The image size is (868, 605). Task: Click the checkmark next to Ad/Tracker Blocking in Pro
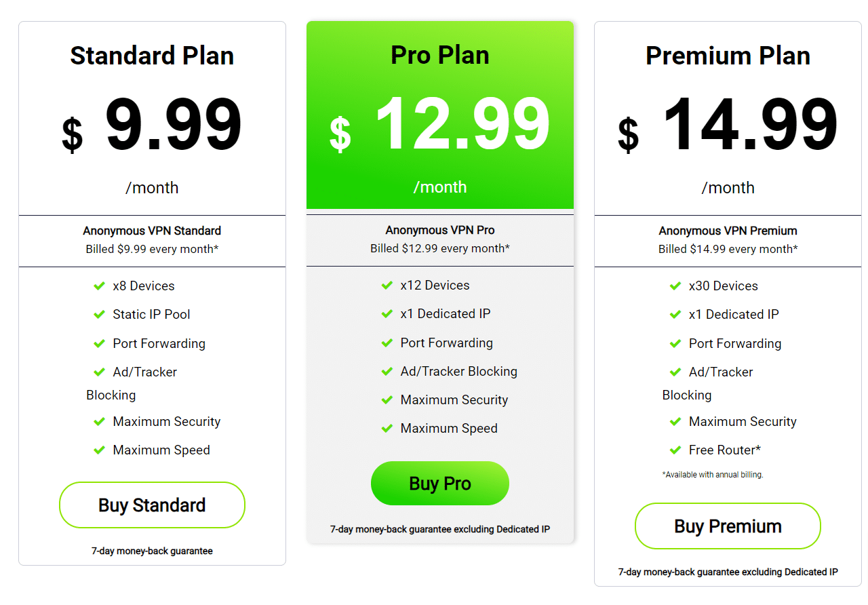click(387, 372)
